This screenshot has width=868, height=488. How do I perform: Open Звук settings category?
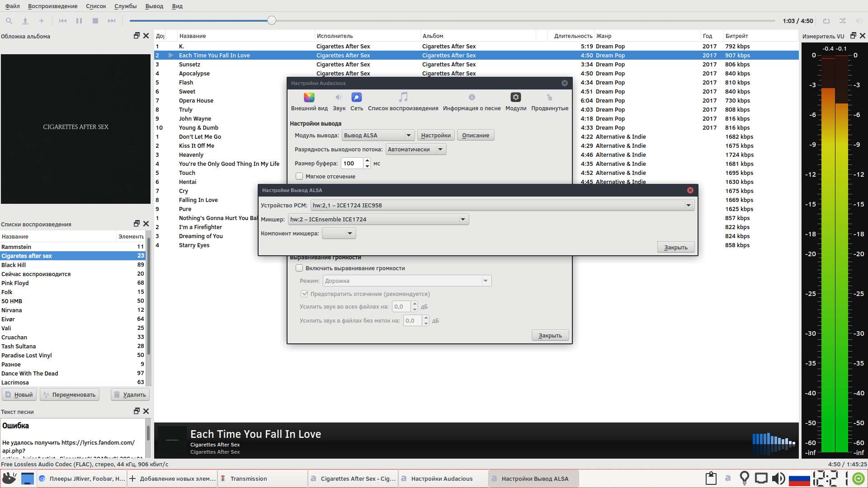pyautogui.click(x=339, y=102)
